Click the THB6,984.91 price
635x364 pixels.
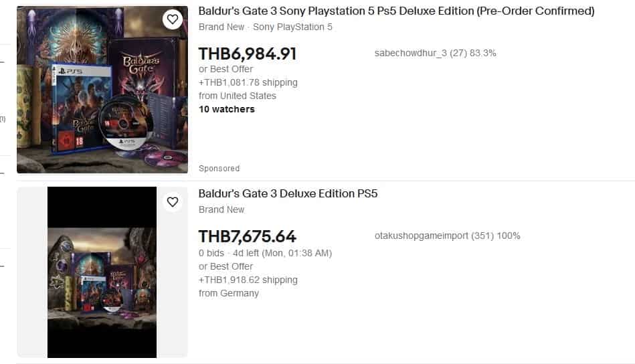click(247, 54)
